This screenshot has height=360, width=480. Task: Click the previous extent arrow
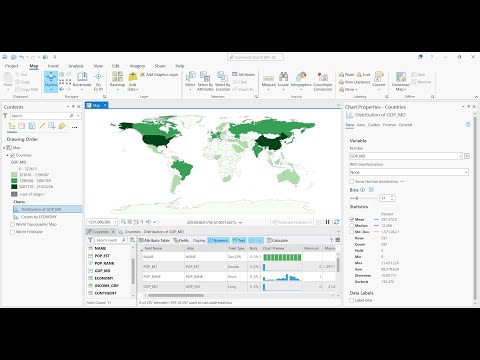[x=62, y=89]
